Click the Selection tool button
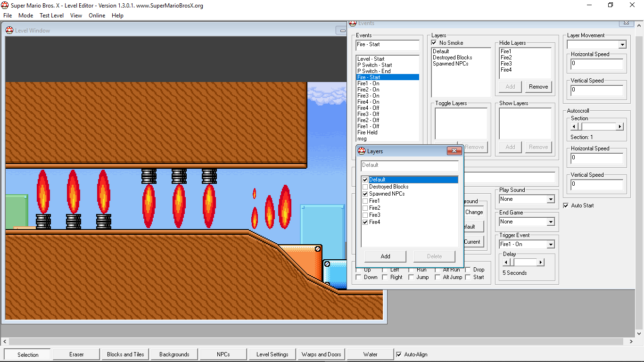 click(x=28, y=354)
